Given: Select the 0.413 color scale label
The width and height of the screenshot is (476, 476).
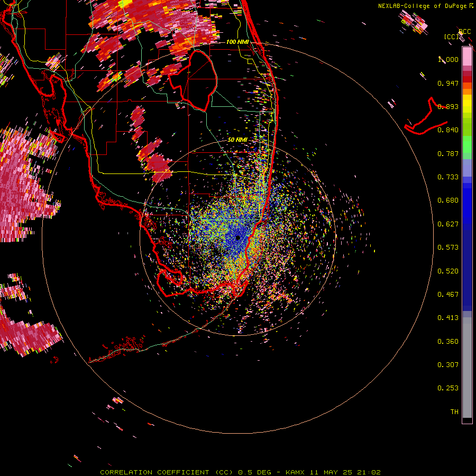Looking at the screenshot, I should pos(448,318).
